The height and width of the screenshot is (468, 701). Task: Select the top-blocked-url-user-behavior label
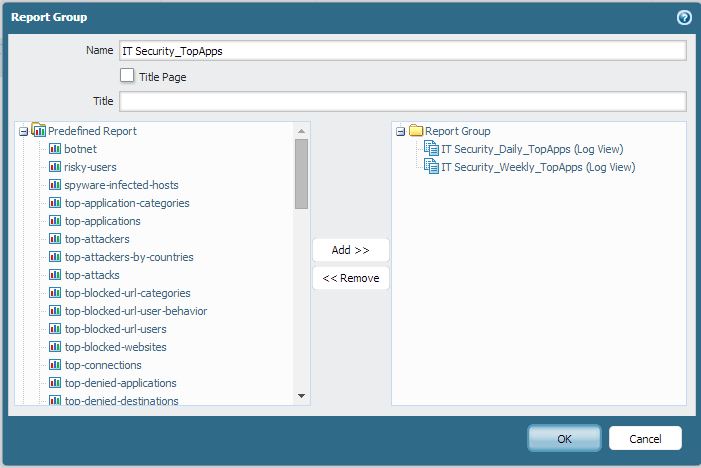click(136, 311)
